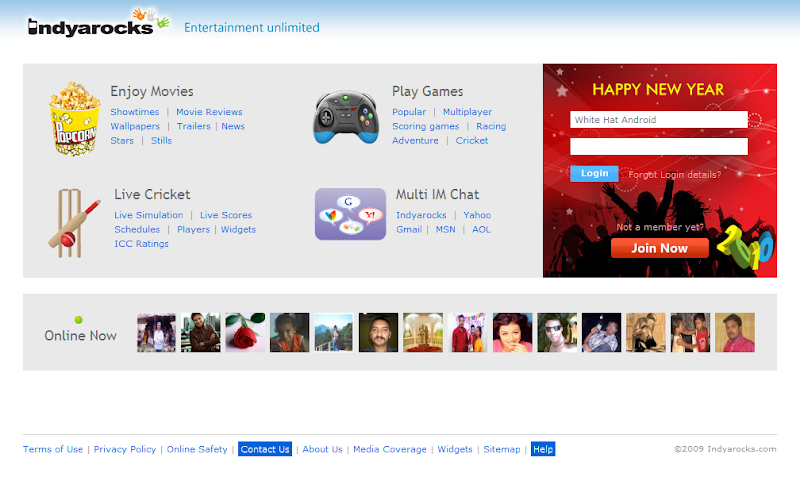Viewport: 800px width, 481px height.
Task: Click the Multi IM Chat bubbles icon
Action: pyautogui.click(x=350, y=214)
